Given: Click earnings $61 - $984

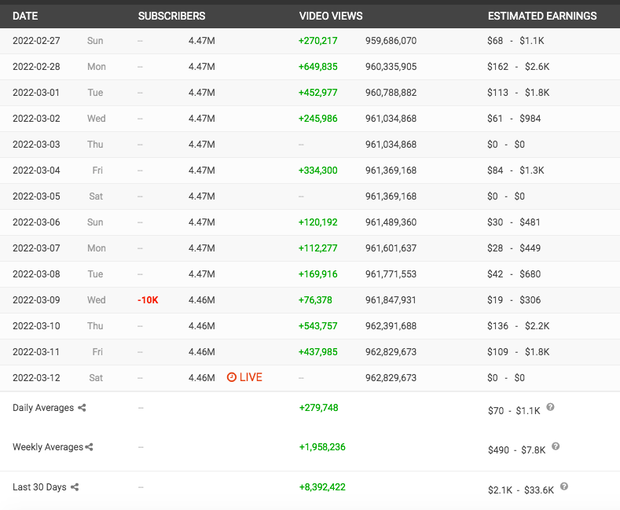Looking at the screenshot, I should click(x=514, y=119).
